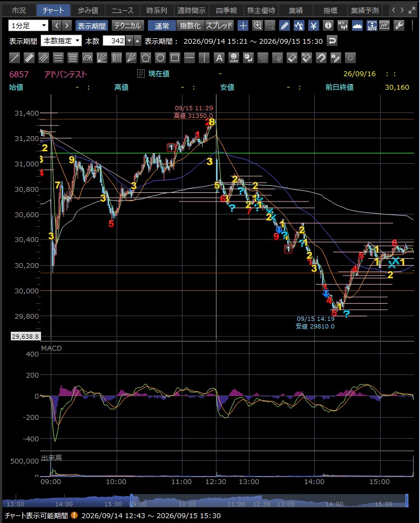Toggle the 通常 normal scale mode
Screen dimensions: 420x523
[161, 26]
